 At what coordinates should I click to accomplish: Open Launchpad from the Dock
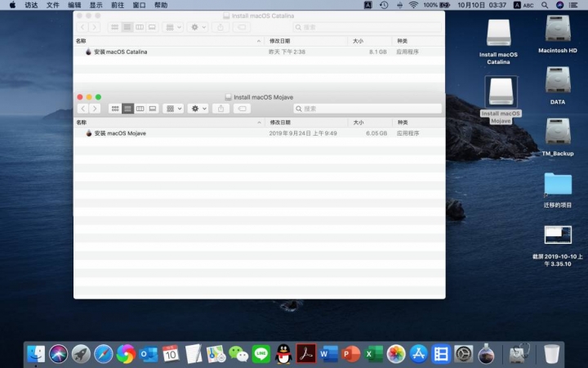pyautogui.click(x=81, y=354)
